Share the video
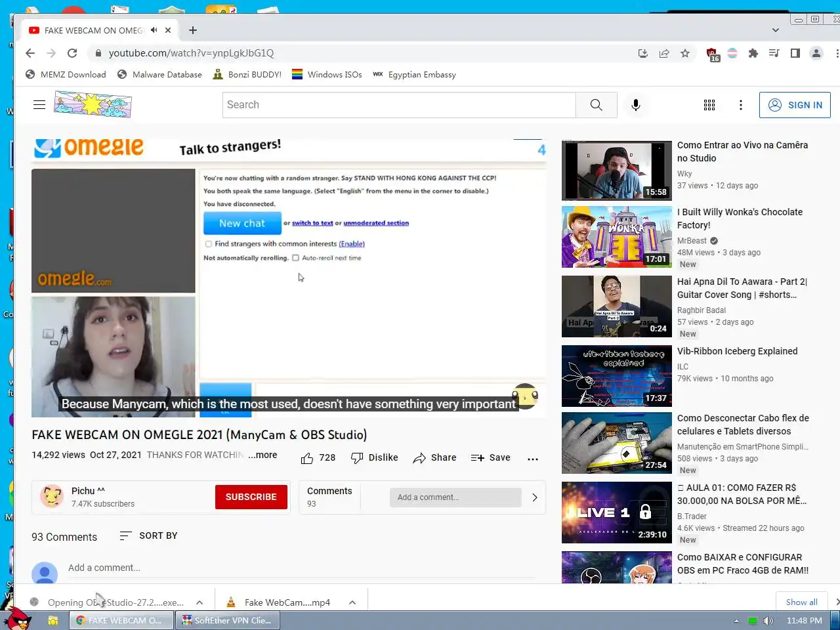The height and width of the screenshot is (630, 840). pos(434,458)
